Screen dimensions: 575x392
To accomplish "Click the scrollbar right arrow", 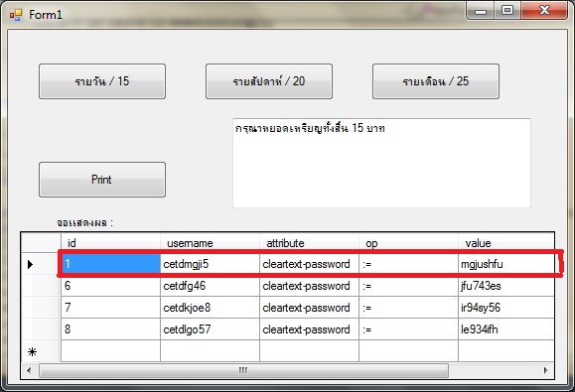I will click(x=546, y=370).
